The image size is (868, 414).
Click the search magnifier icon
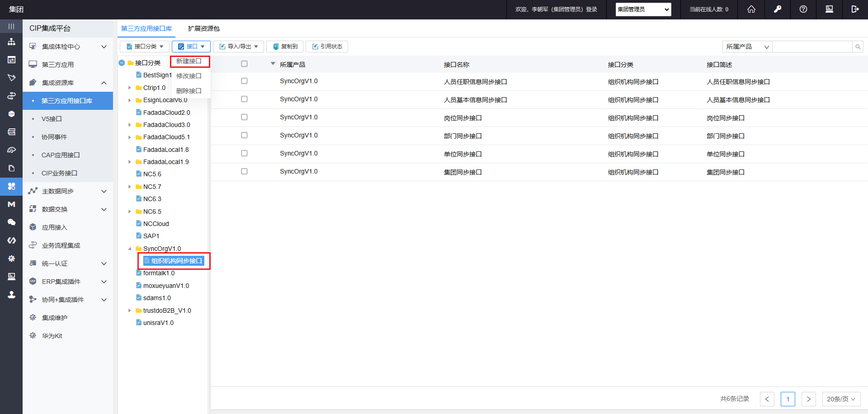(x=858, y=47)
